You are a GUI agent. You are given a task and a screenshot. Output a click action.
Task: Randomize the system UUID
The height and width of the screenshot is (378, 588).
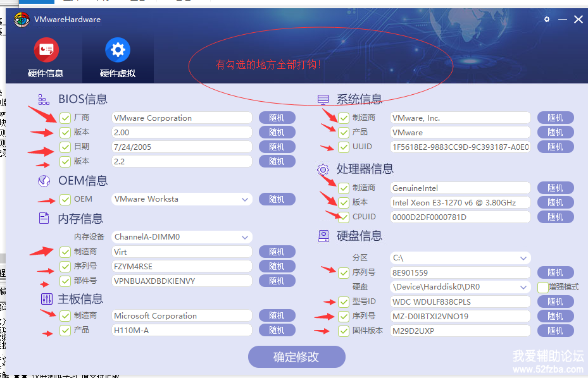(555, 147)
